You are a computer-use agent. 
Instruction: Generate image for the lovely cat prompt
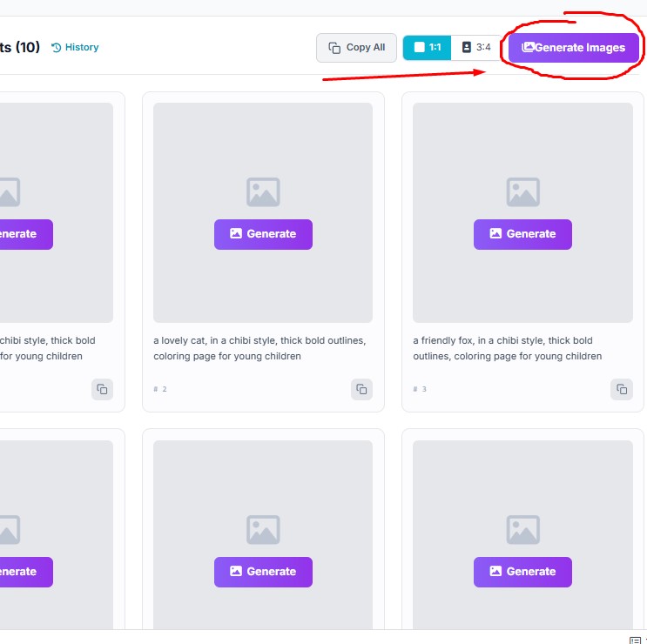click(x=263, y=234)
